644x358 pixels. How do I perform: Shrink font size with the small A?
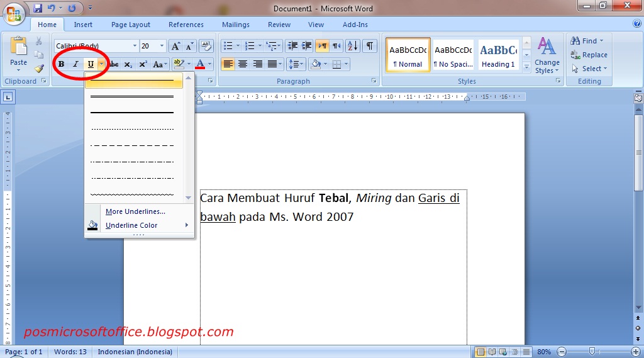(189, 46)
